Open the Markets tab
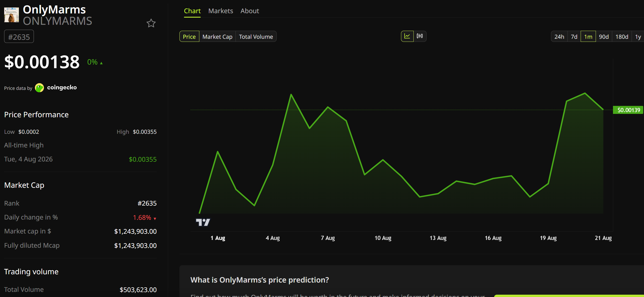Viewport: 644px width, 297px height. (x=221, y=11)
